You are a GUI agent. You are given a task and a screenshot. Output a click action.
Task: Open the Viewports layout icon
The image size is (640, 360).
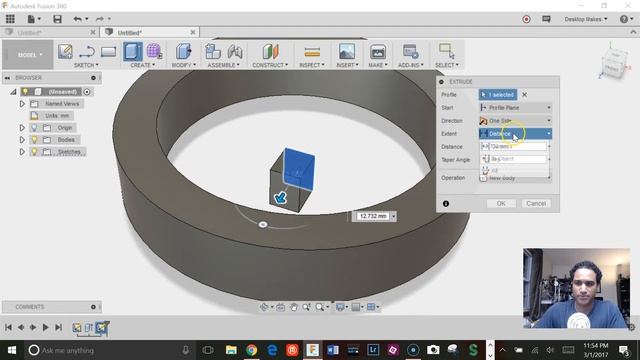pos(371,307)
